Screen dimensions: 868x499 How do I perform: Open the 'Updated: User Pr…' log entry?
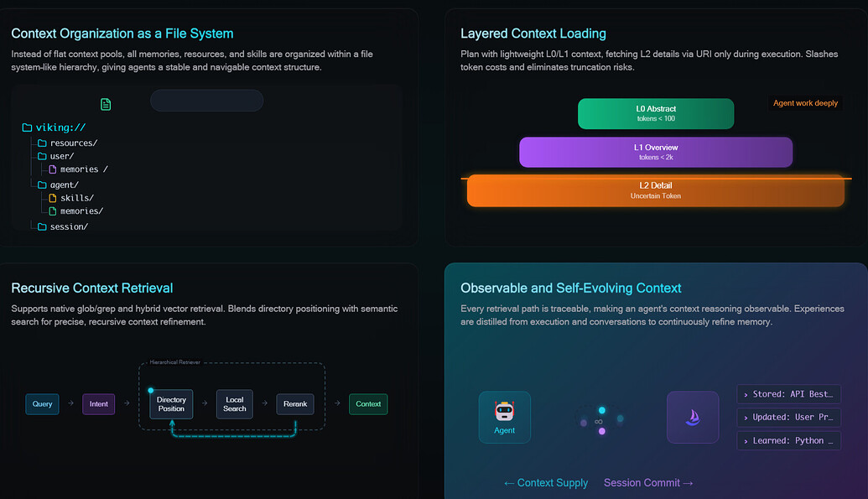pos(789,417)
